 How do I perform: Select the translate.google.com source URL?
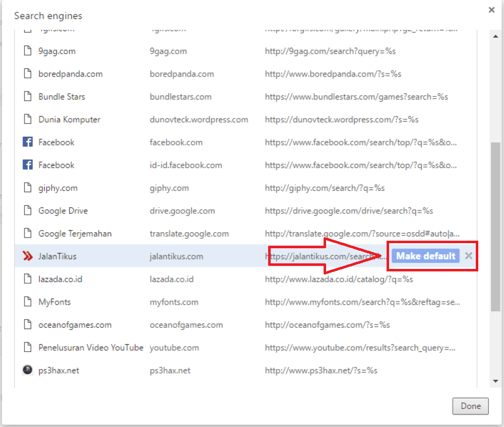coord(362,234)
